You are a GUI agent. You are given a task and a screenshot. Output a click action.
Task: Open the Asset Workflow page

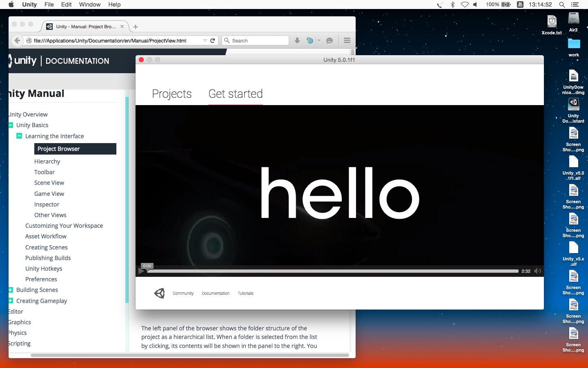click(x=46, y=236)
